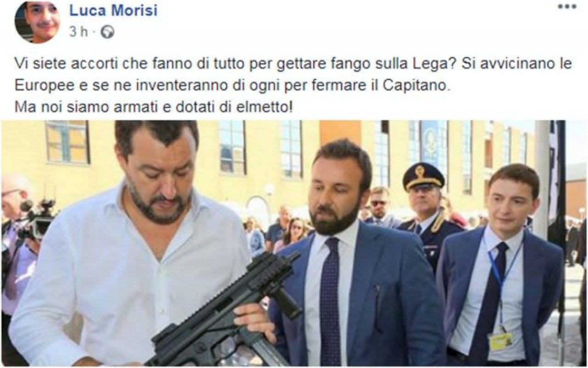Click the '3 h' post timestamp
588x368 pixels.
pyautogui.click(x=78, y=32)
